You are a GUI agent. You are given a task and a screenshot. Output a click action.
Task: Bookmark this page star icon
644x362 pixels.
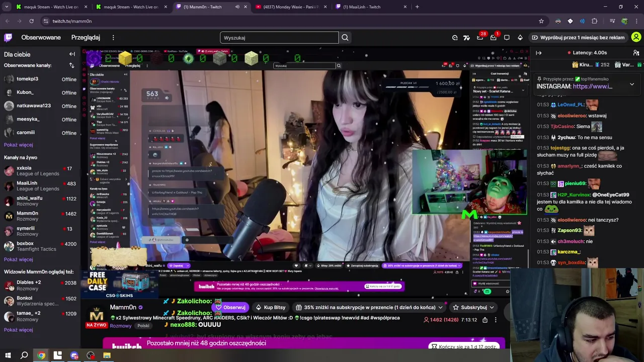541,21
